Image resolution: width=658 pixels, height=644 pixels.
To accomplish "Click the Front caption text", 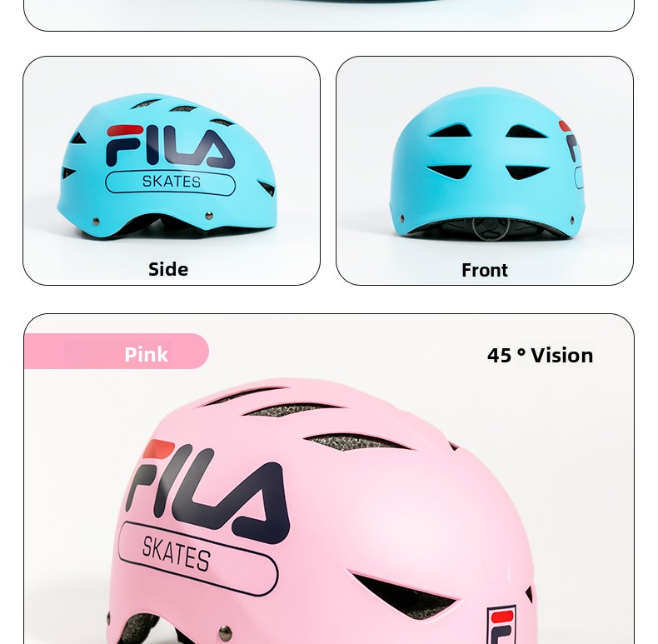I will [485, 270].
